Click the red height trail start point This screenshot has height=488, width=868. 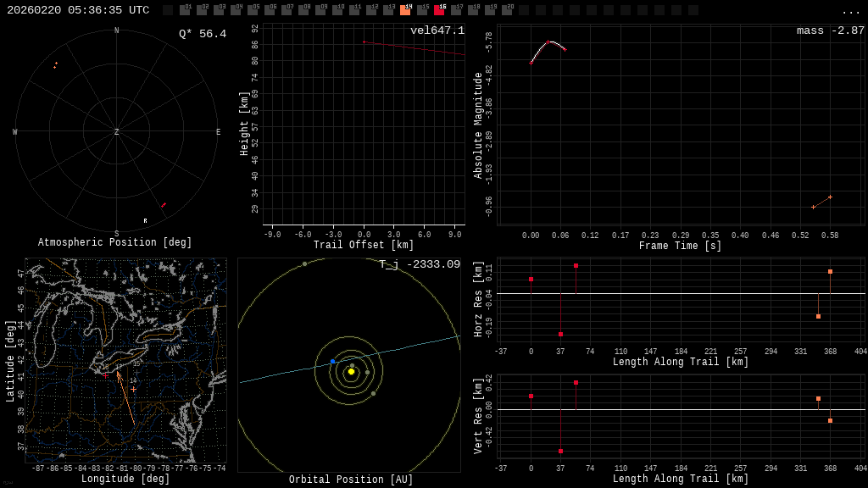tap(364, 42)
